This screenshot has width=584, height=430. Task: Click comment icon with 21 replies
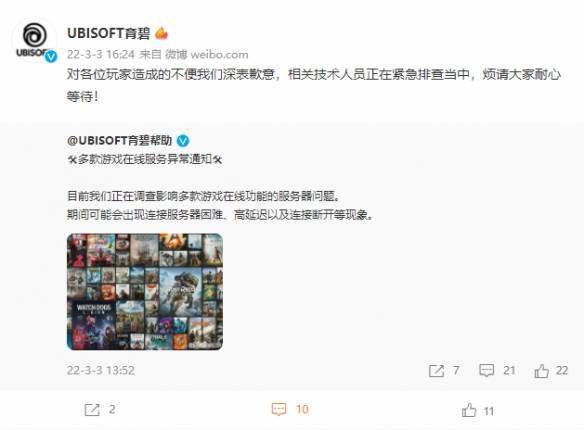486,370
